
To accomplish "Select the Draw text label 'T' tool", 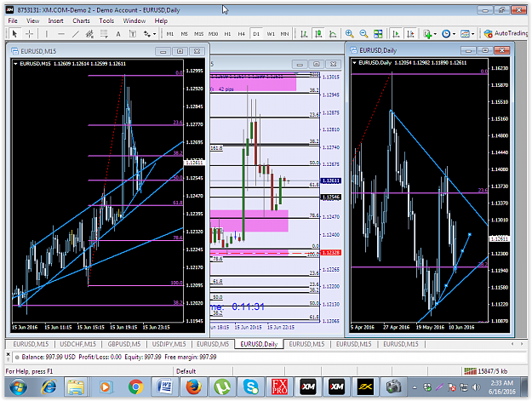I will click(x=133, y=33).
